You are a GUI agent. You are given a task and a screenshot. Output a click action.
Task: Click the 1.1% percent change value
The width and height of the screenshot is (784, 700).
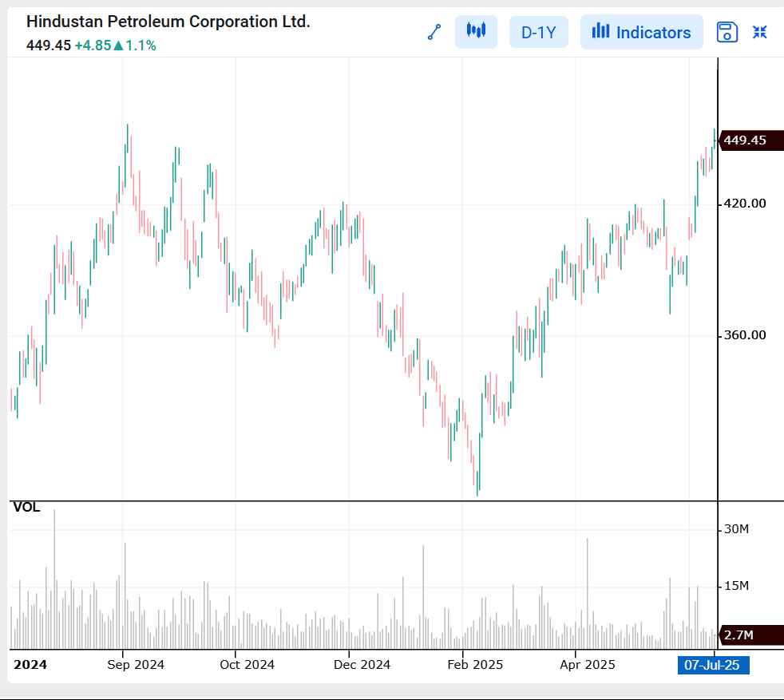pyautogui.click(x=141, y=45)
